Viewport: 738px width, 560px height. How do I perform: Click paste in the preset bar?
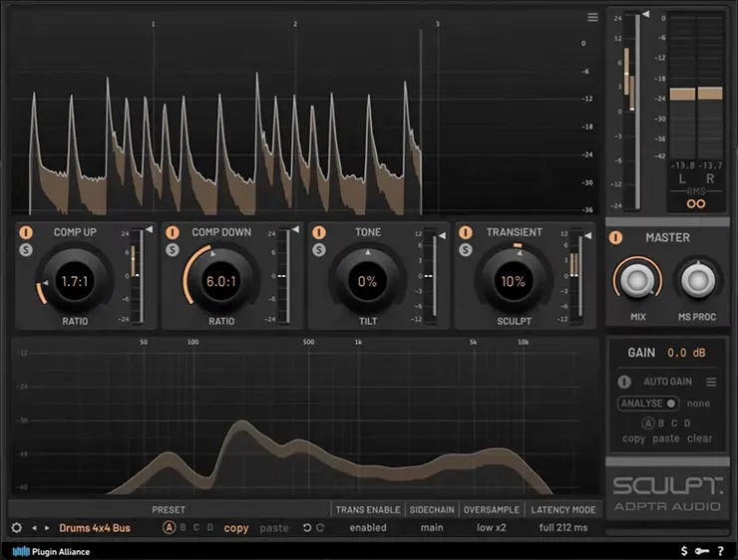coord(274,528)
